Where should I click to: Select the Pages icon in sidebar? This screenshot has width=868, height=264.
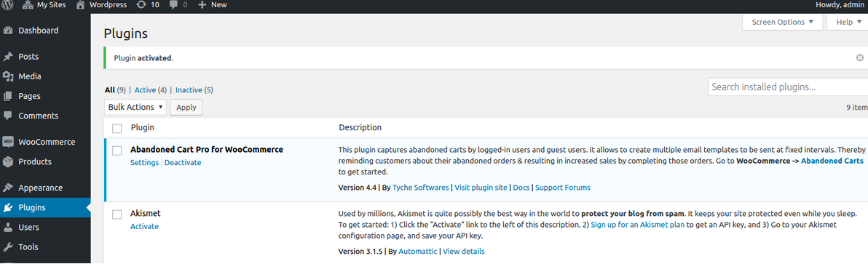(8, 96)
